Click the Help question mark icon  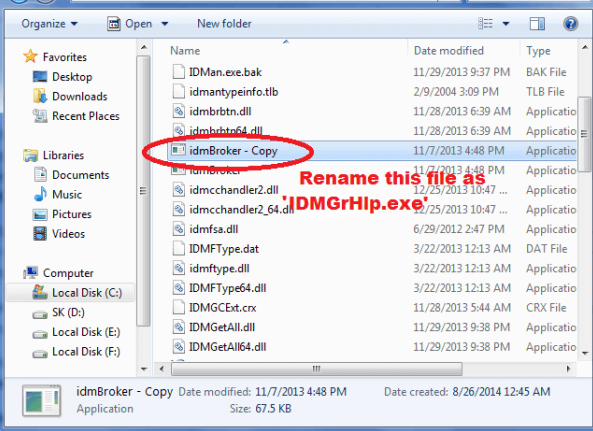coord(570,24)
